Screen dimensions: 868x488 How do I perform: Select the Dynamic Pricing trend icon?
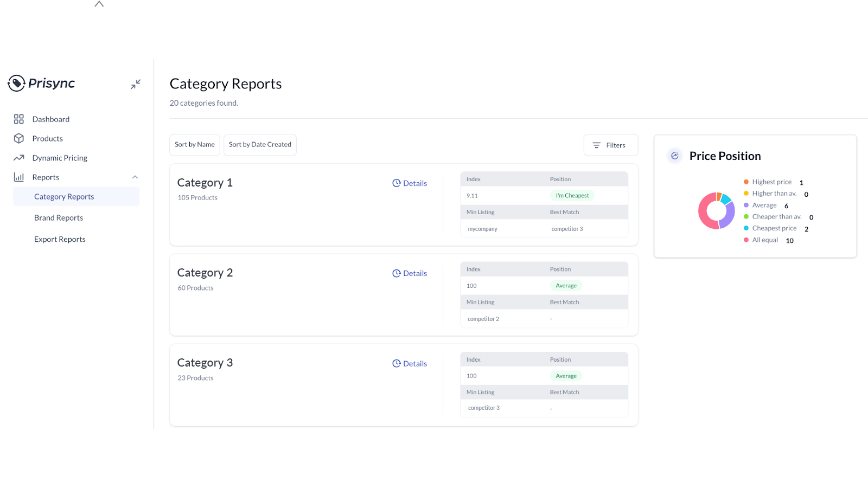pyautogui.click(x=19, y=157)
